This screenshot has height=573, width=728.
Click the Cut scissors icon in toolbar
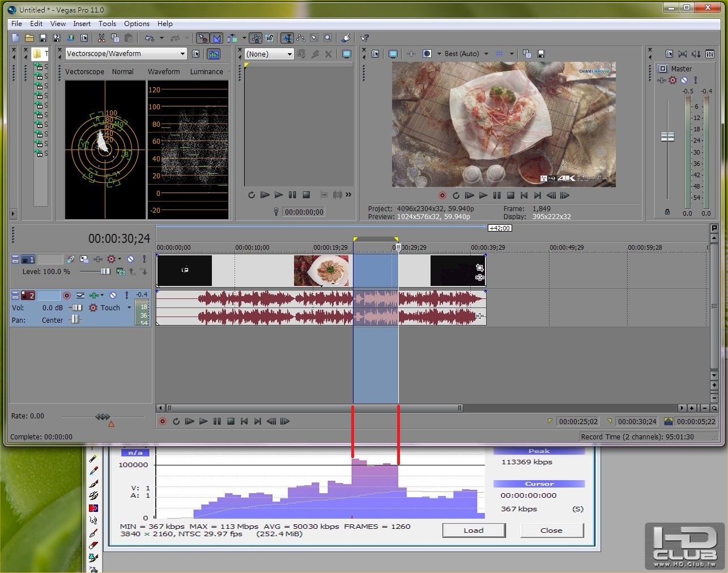coord(101,38)
